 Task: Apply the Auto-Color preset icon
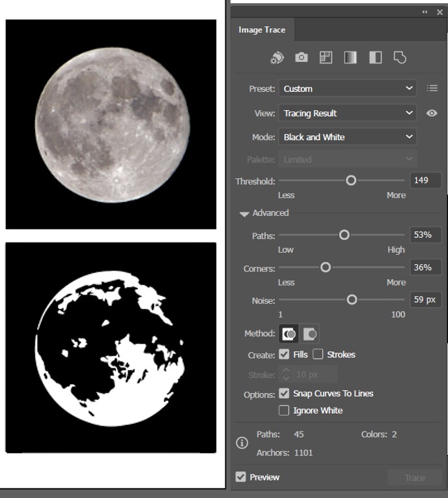(277, 58)
